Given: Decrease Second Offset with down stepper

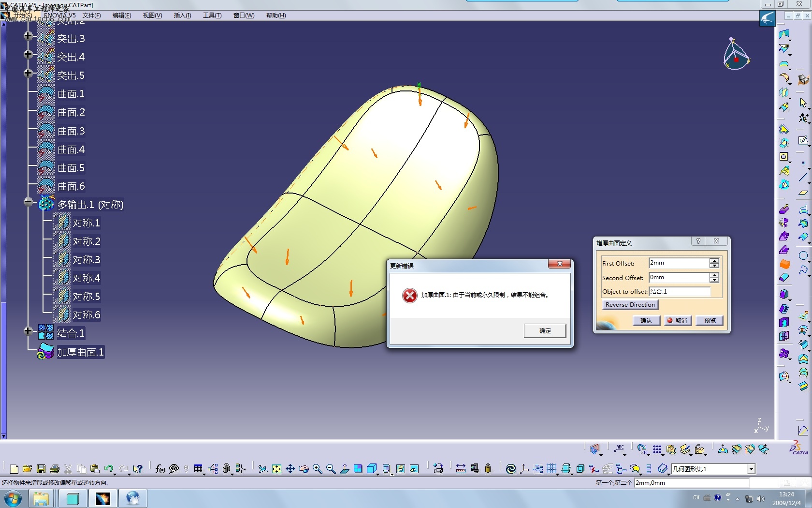Looking at the screenshot, I should pyautogui.click(x=714, y=280).
